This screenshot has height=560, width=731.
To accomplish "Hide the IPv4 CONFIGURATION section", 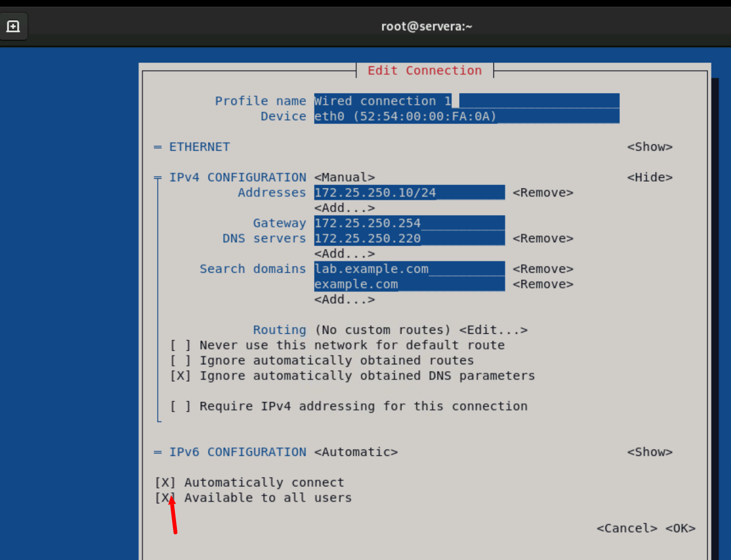I will tap(650, 177).
